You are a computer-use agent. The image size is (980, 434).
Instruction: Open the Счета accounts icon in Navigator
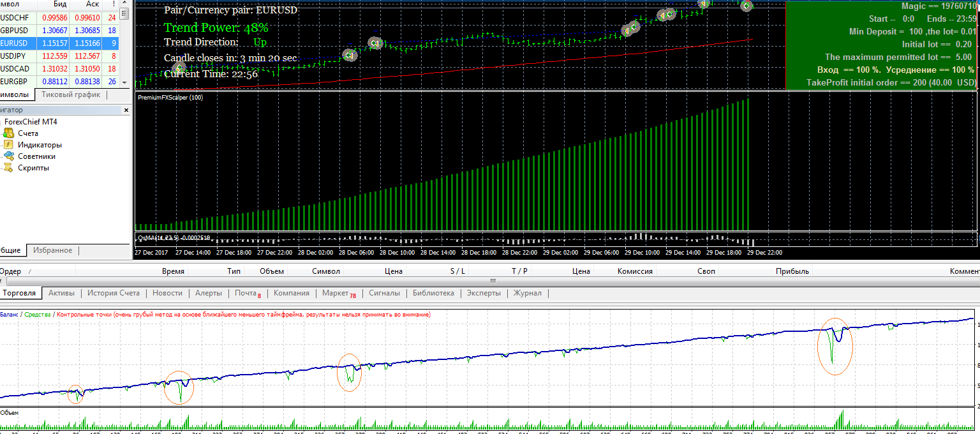[8, 133]
